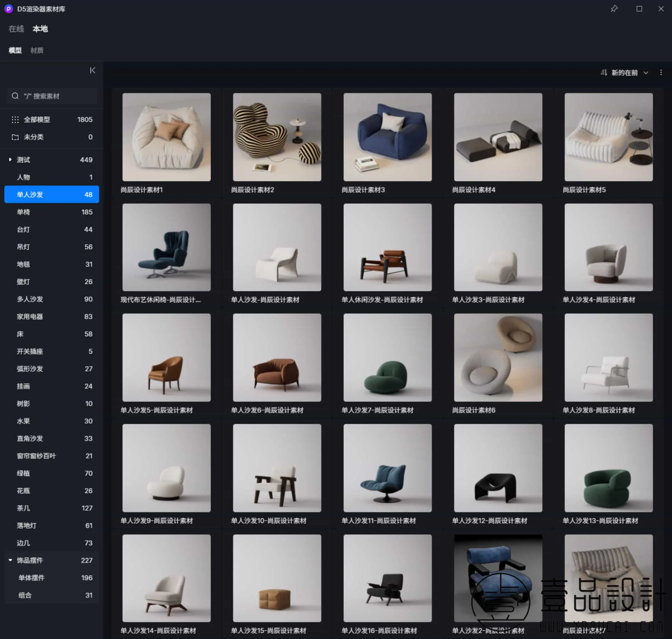Select the uncategorized folder icon
Viewport: 672px width, 639px height.
(x=15, y=137)
